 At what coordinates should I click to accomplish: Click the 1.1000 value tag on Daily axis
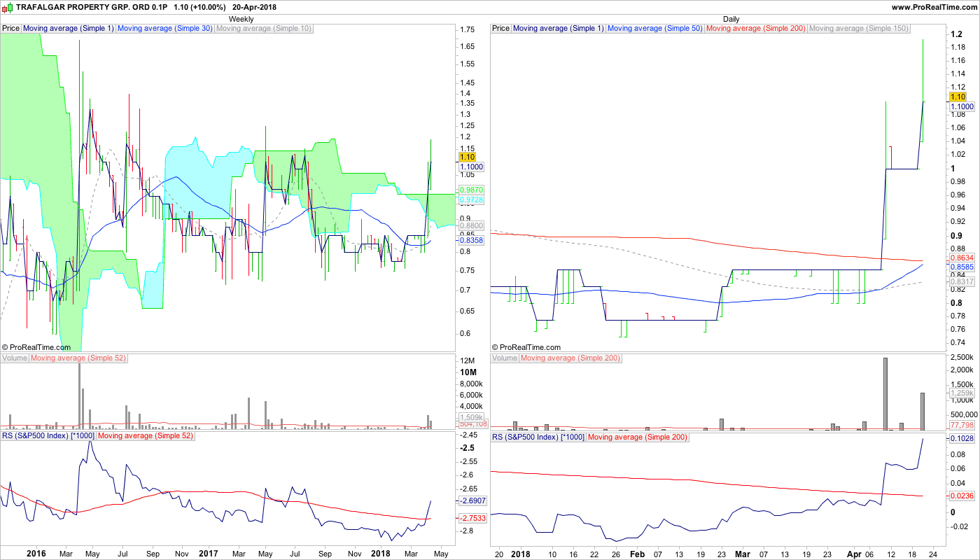tap(962, 106)
